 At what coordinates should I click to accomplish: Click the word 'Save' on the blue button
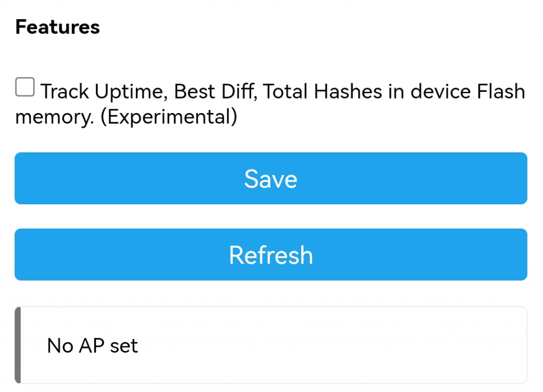point(270,179)
